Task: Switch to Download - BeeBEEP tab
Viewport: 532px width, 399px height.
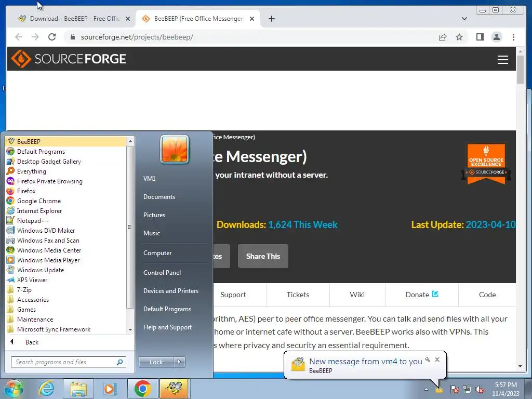Action: pyautogui.click(x=74, y=19)
